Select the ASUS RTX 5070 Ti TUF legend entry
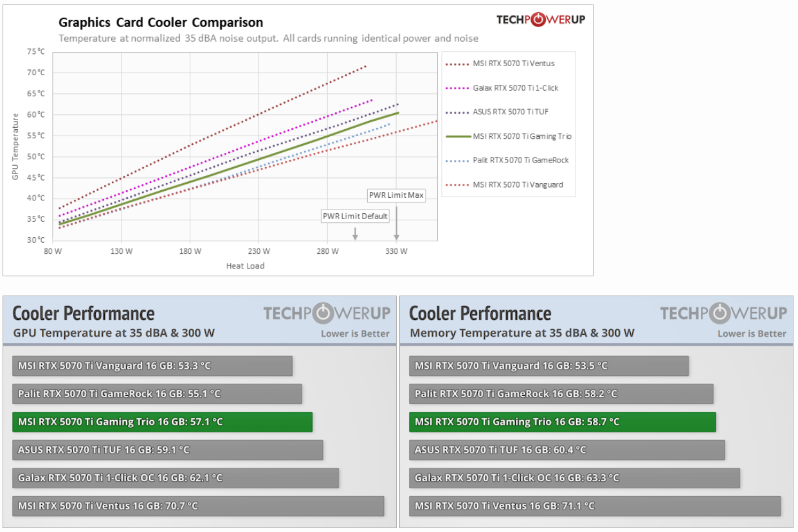Viewport: 798px width, 532px height. click(497, 112)
